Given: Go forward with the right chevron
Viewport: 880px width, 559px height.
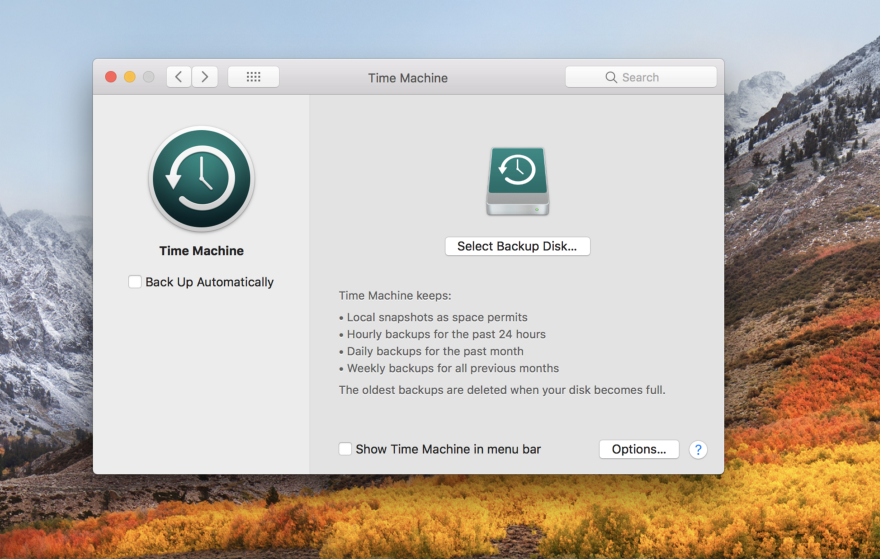Looking at the screenshot, I should coord(205,77).
